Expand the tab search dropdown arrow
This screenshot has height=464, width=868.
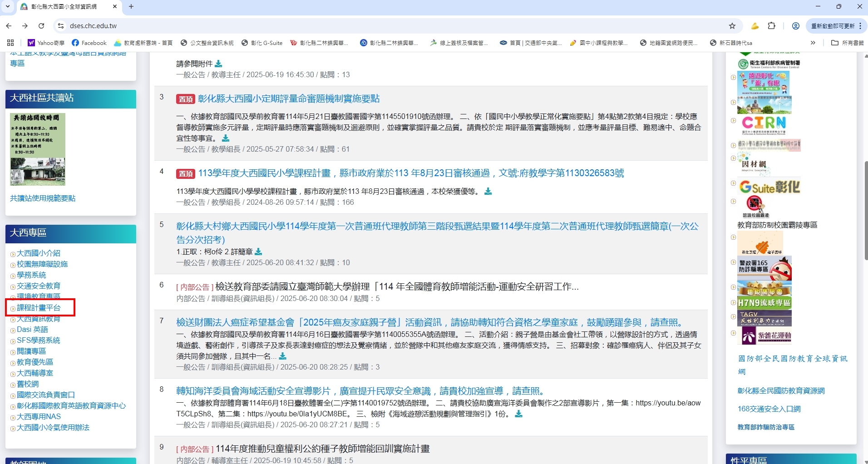point(8,6)
